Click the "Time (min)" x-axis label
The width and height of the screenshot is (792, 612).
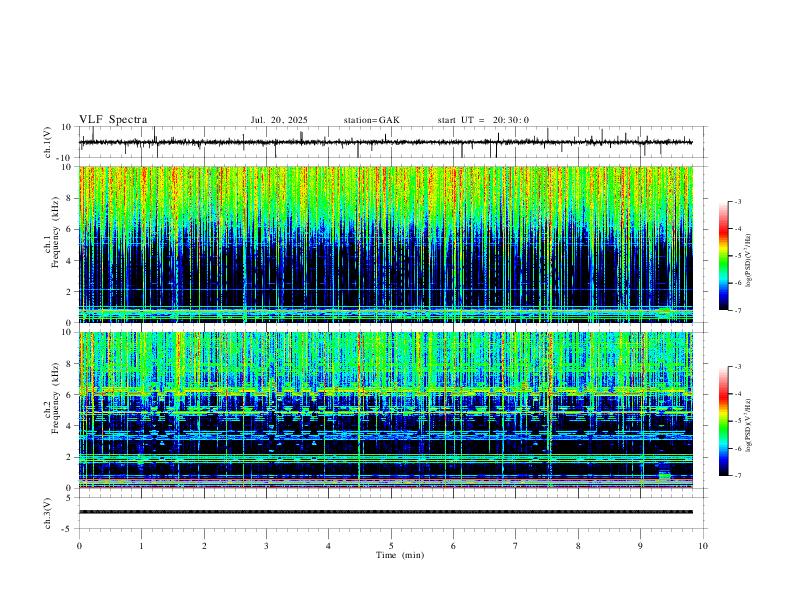pos(400,555)
